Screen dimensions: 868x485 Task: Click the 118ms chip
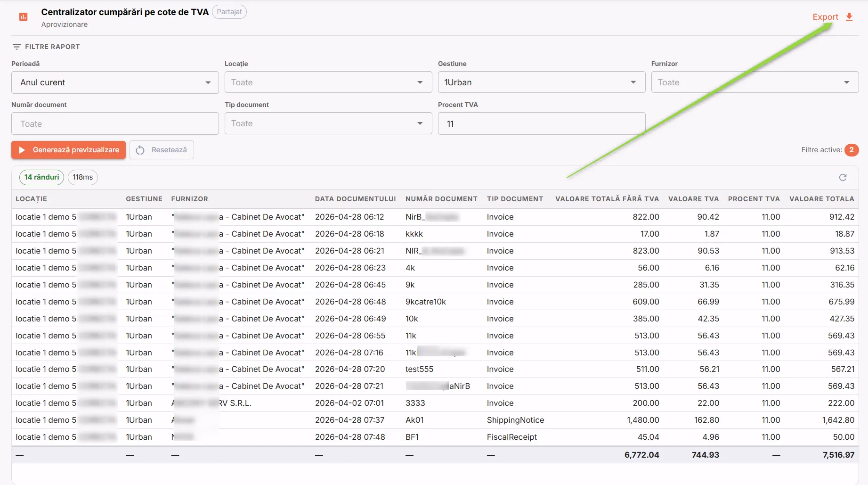click(83, 177)
